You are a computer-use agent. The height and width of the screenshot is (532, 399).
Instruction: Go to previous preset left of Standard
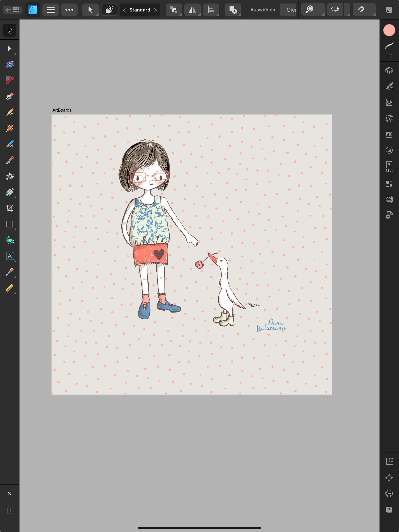pos(124,10)
